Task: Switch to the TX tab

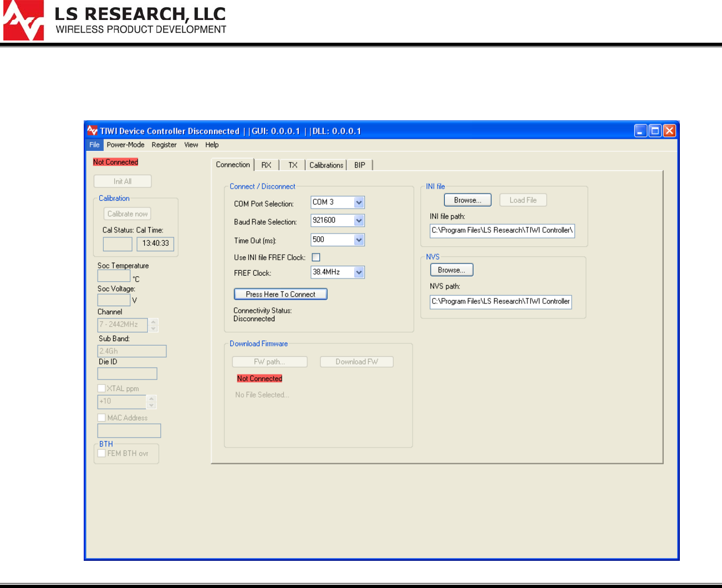Action: pos(293,165)
